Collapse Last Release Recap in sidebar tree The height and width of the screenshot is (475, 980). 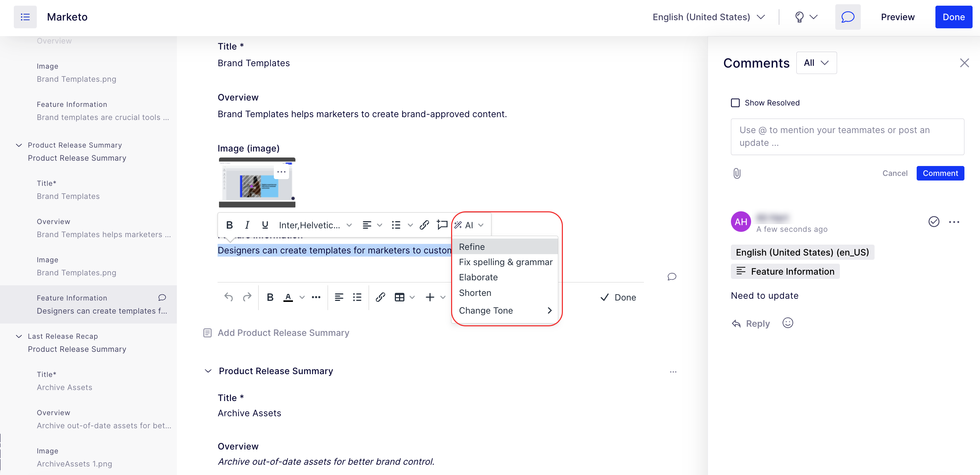click(x=19, y=336)
